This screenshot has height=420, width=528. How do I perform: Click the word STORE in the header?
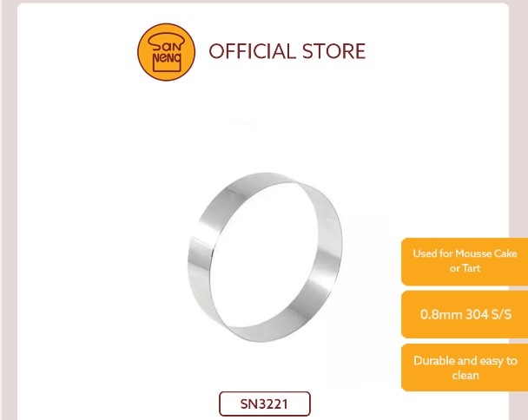333,51
